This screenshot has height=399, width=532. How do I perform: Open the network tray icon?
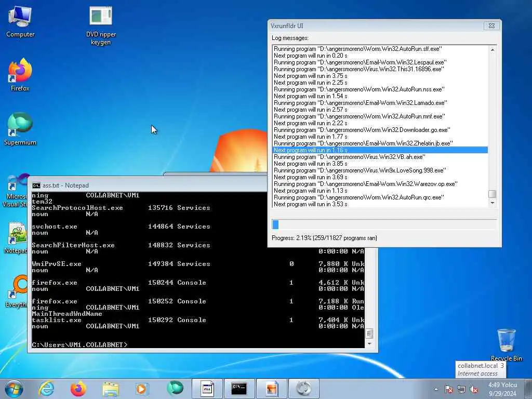click(x=461, y=390)
